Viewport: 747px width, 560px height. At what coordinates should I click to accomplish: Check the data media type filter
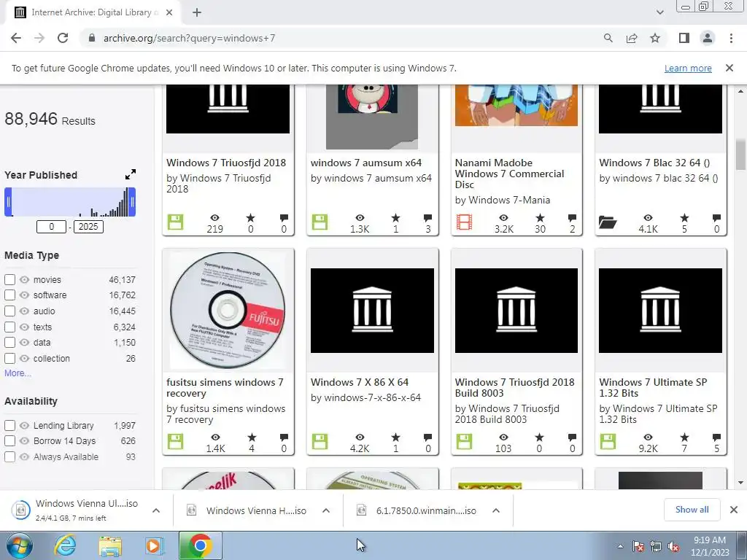click(x=9, y=343)
